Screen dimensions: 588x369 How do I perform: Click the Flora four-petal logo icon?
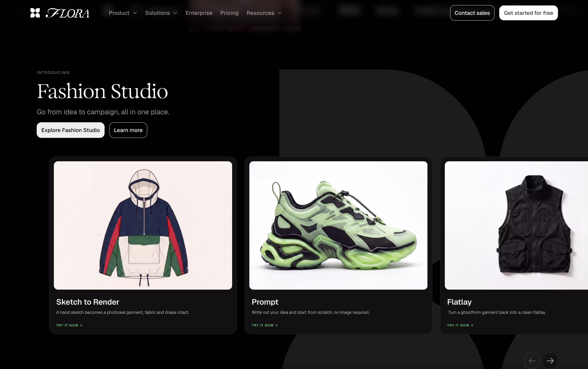35,13
